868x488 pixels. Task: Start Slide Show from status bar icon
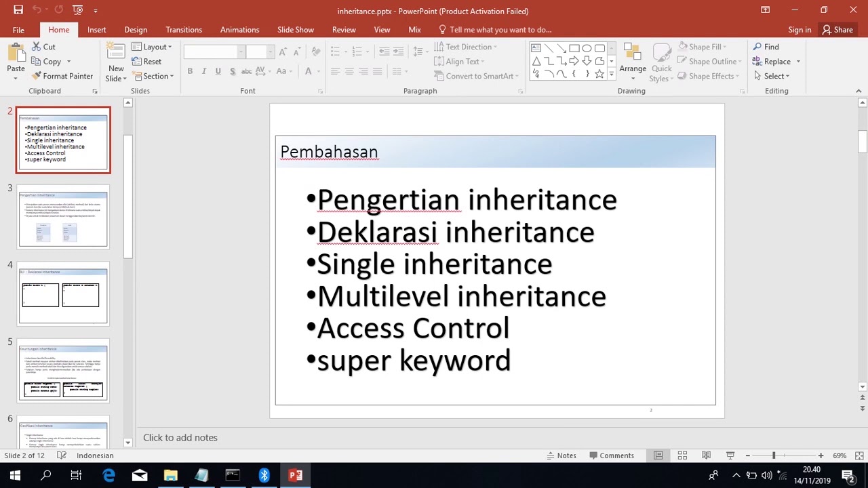pyautogui.click(x=730, y=455)
